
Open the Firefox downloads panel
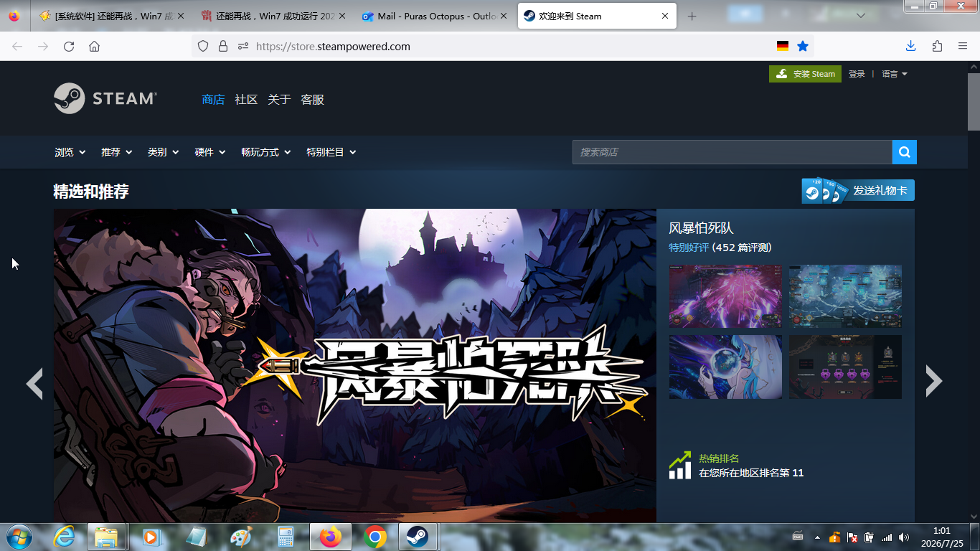[x=910, y=46]
